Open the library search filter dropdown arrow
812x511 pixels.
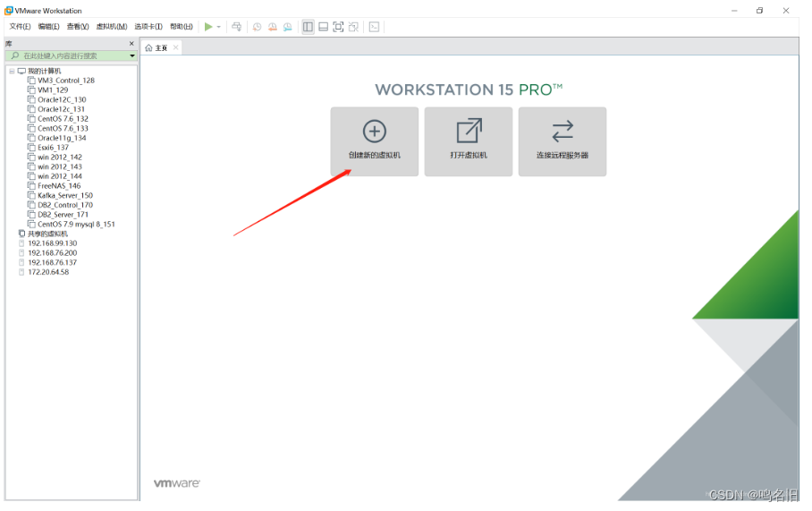[x=132, y=55]
